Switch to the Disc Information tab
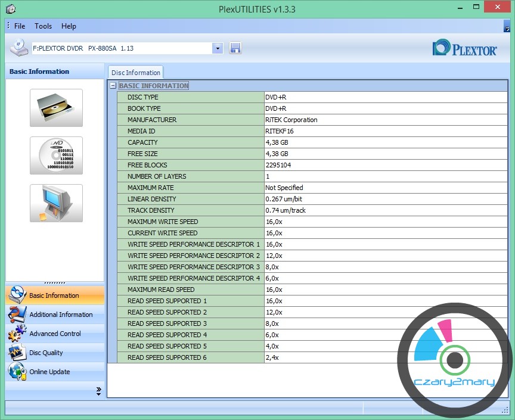This screenshot has height=420, width=515. click(135, 73)
